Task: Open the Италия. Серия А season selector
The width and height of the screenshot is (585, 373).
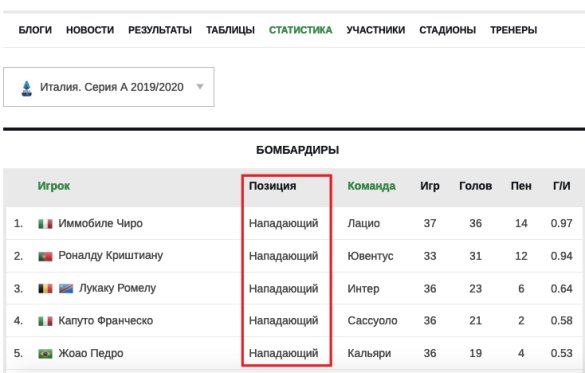Action: click(109, 87)
